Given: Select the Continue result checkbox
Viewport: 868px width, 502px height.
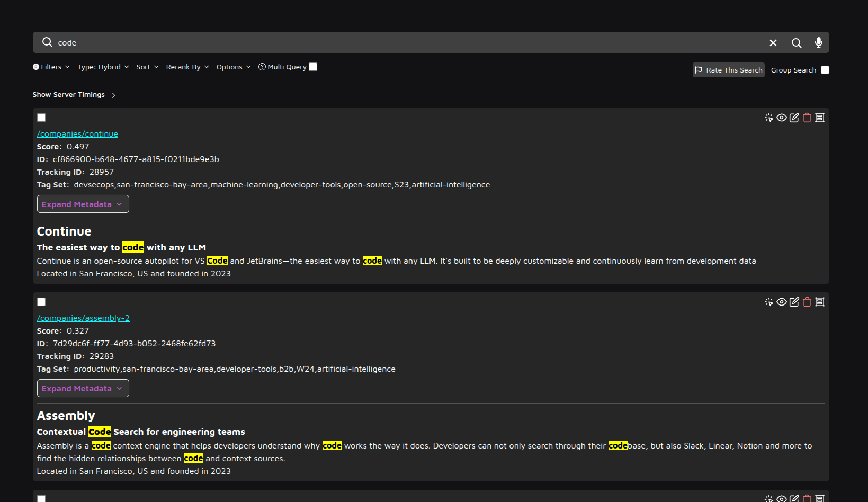Looking at the screenshot, I should tap(41, 118).
